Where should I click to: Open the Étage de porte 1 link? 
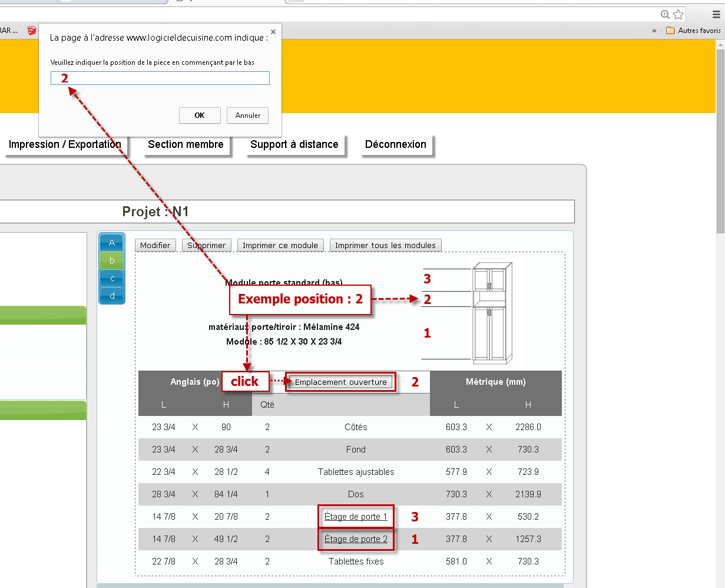[x=356, y=517]
